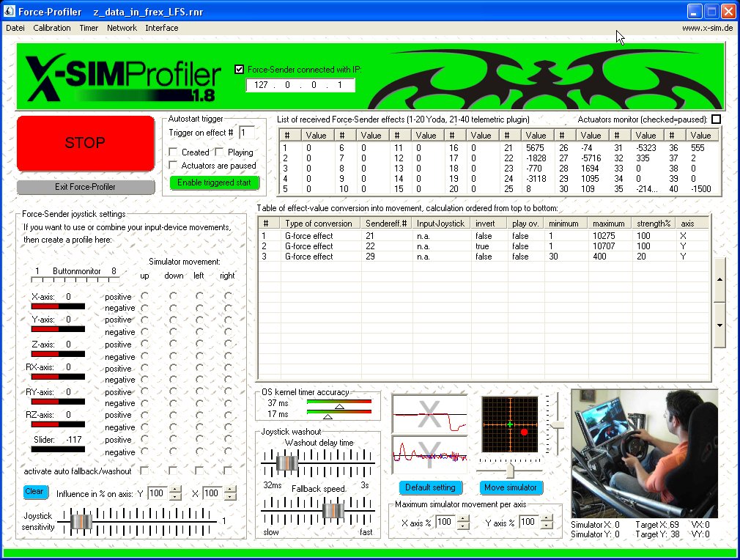This screenshot has height=560, width=740.
Task: Click the Joystick sensitivity slider handle
Action: (x=81, y=522)
